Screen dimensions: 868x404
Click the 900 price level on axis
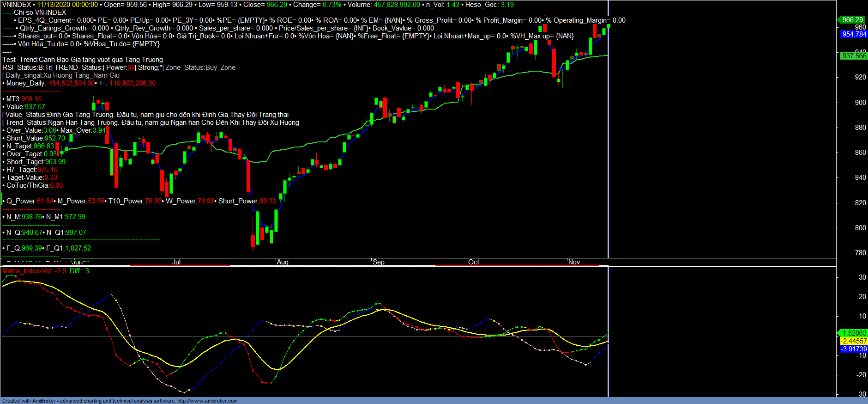[860, 103]
